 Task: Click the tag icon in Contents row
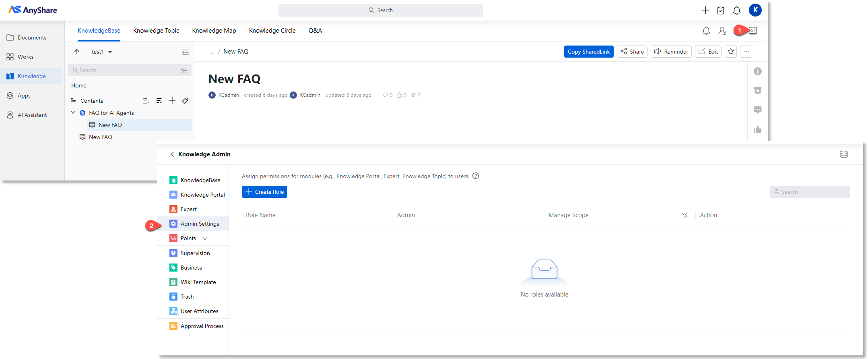click(185, 101)
